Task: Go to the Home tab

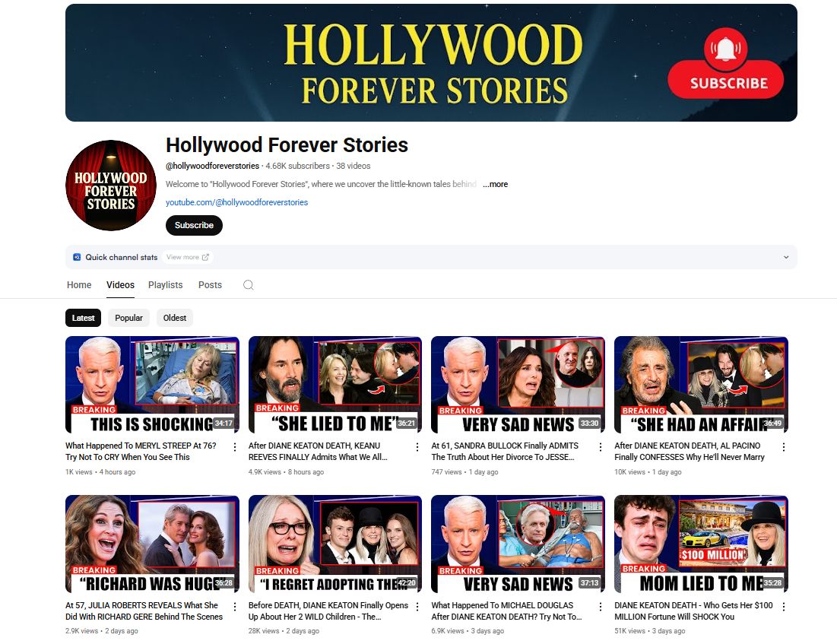Action: (x=79, y=285)
